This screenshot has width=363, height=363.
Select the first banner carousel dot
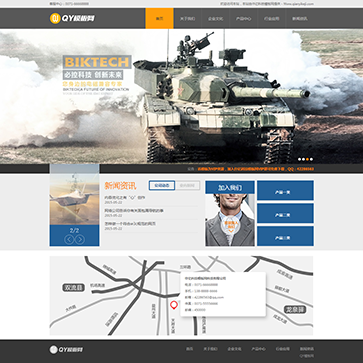(x=299, y=159)
